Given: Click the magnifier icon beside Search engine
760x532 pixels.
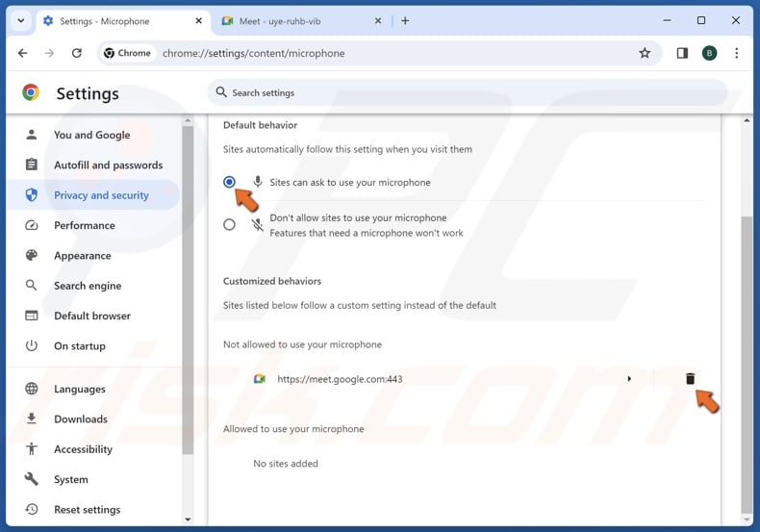Looking at the screenshot, I should point(31,286).
